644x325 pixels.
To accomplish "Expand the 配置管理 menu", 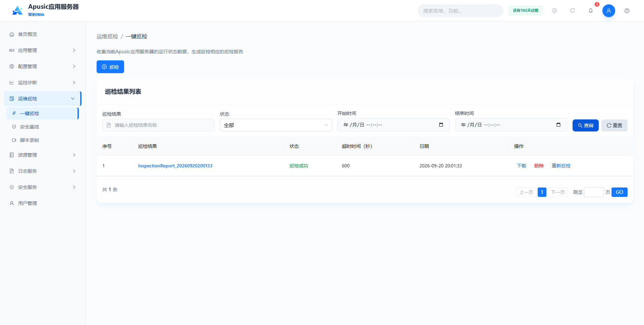I will click(x=43, y=66).
